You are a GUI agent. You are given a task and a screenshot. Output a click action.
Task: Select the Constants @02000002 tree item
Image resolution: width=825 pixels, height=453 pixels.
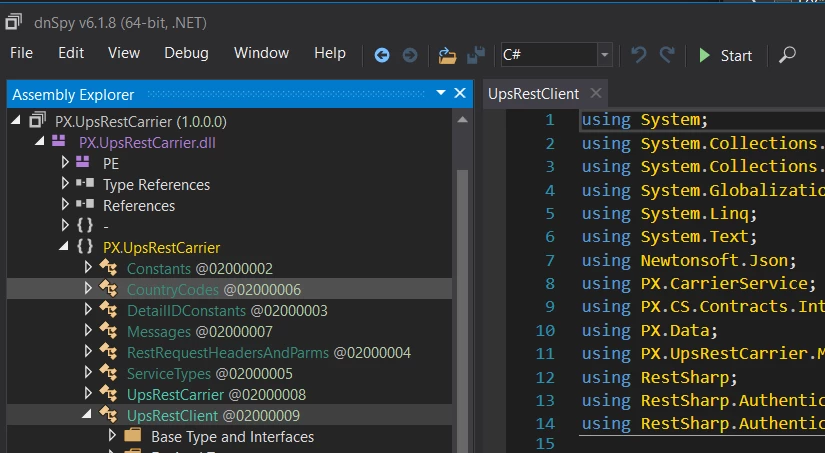click(x=200, y=269)
